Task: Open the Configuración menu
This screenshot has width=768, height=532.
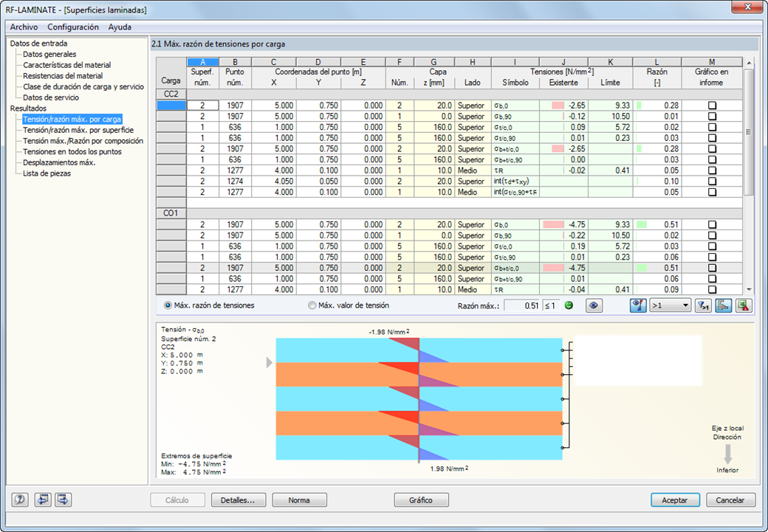Action: pyautogui.click(x=73, y=27)
